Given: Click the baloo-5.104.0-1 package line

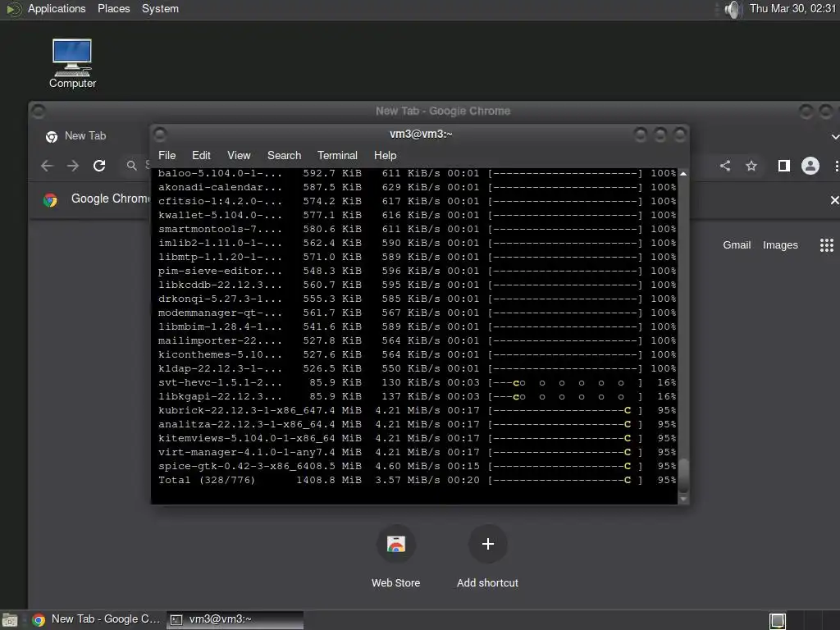Looking at the screenshot, I should pyautogui.click(x=418, y=174).
